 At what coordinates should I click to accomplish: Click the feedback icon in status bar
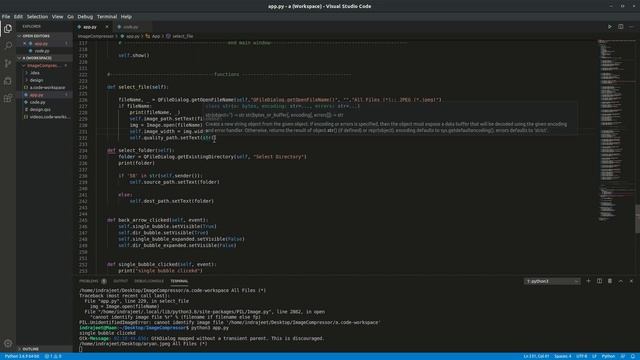click(623, 356)
